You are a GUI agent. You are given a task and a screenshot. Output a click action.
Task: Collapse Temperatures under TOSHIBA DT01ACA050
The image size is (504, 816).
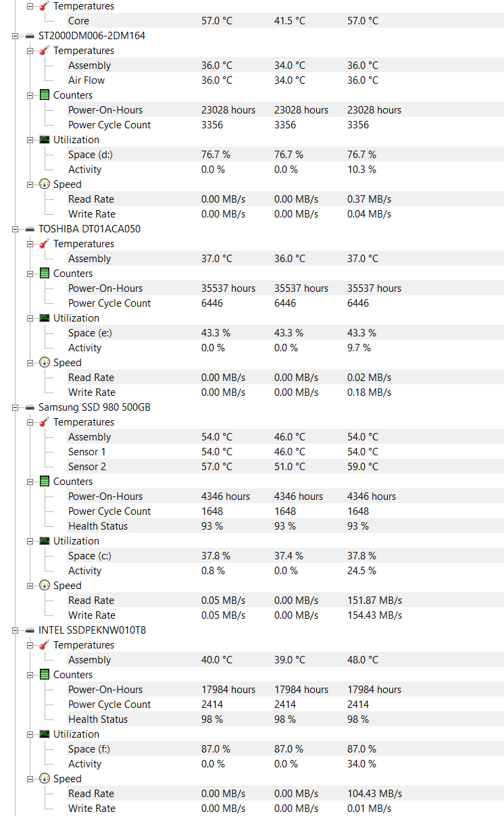(30, 244)
